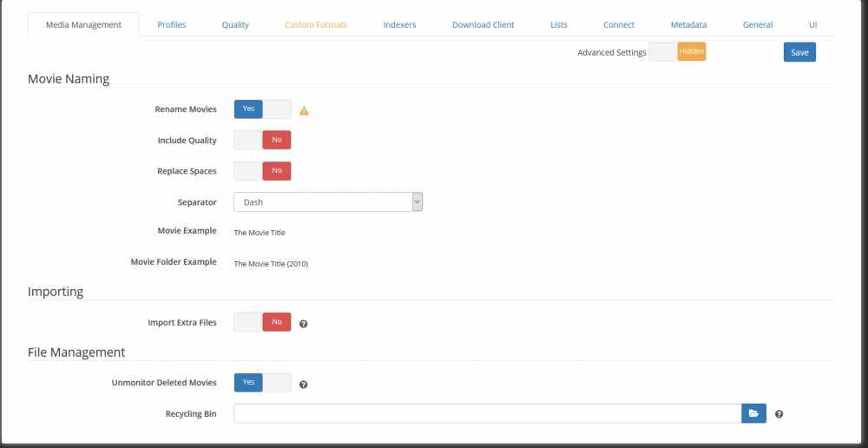Screen dimensions: 868x448
Task: Switch to the Profiles tab
Action: point(172,24)
